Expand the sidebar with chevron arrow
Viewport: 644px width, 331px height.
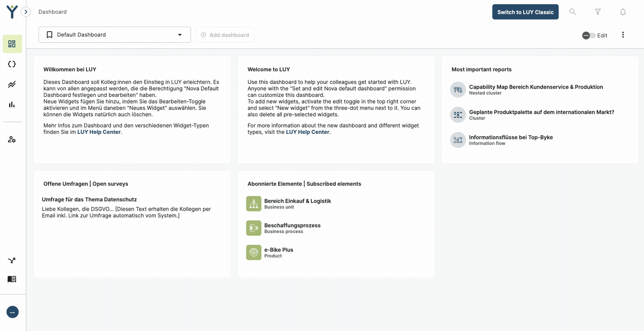point(26,12)
